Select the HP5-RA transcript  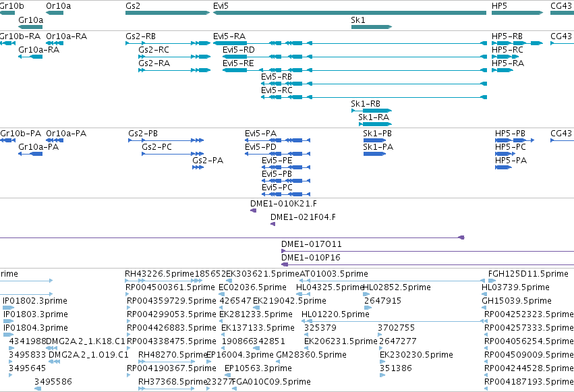pyautogui.click(x=503, y=70)
